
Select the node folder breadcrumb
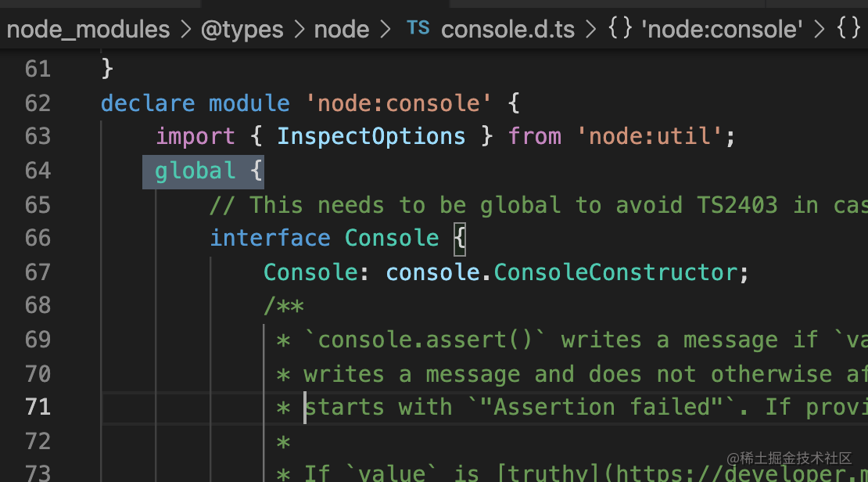click(x=342, y=30)
